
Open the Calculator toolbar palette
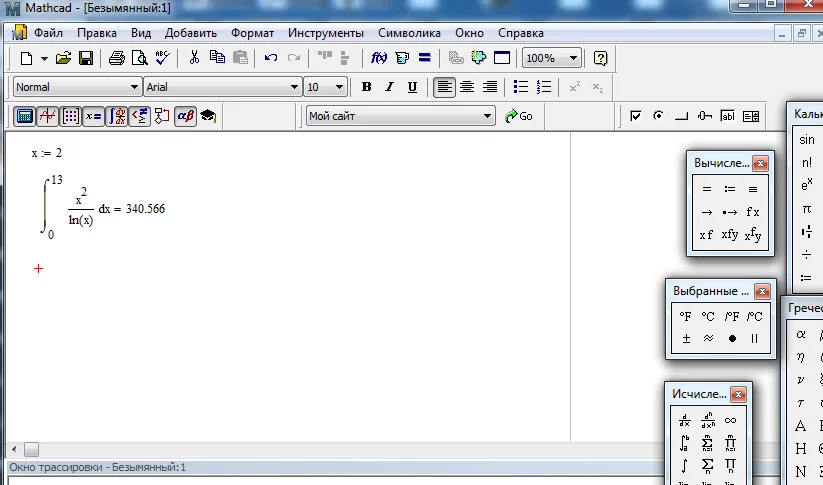coord(25,116)
